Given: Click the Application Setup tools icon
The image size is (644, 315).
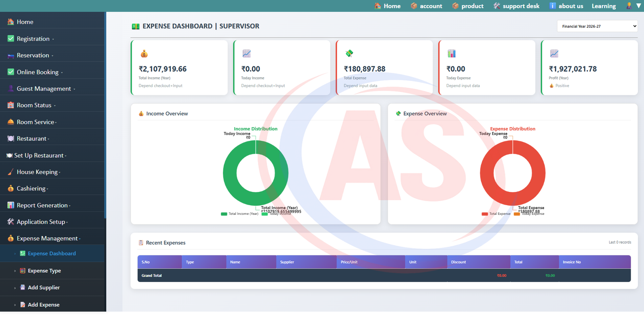Looking at the screenshot, I should pyautogui.click(x=11, y=222).
